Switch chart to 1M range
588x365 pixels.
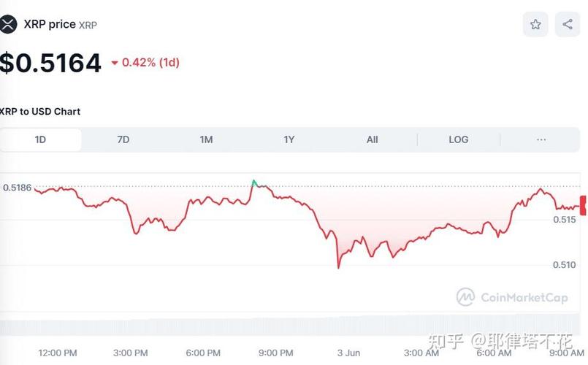click(206, 139)
